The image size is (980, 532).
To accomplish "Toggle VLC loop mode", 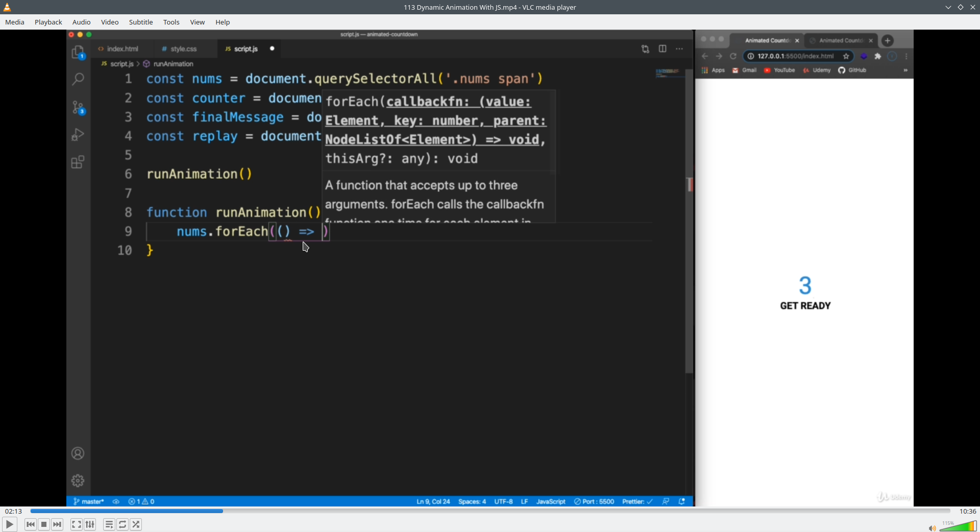I will [x=122, y=524].
